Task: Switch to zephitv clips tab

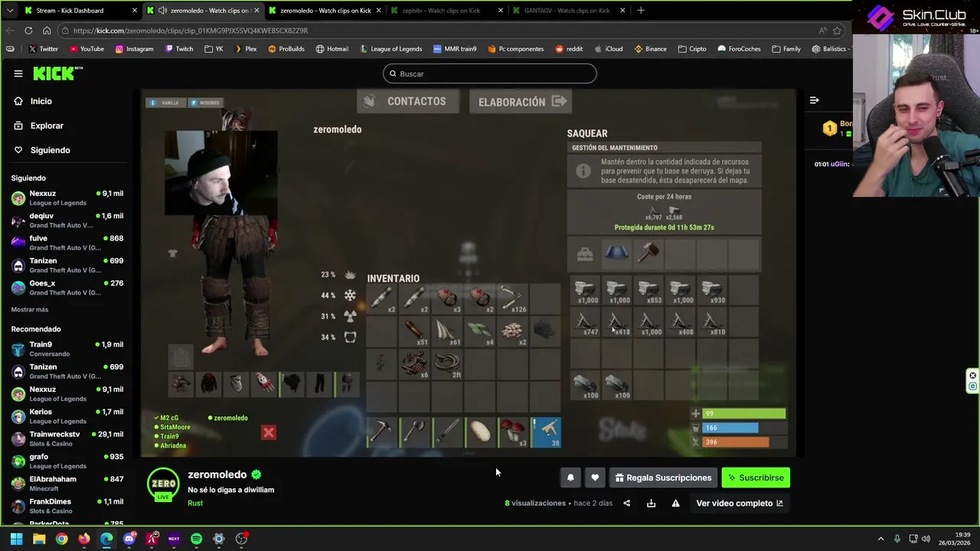Action: coord(447,11)
